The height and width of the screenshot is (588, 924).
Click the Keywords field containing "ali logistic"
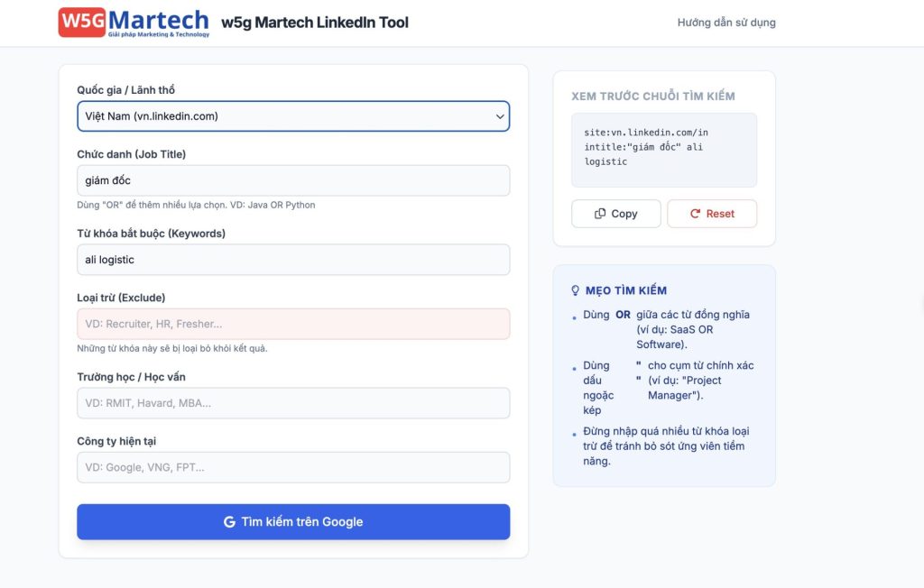click(293, 260)
